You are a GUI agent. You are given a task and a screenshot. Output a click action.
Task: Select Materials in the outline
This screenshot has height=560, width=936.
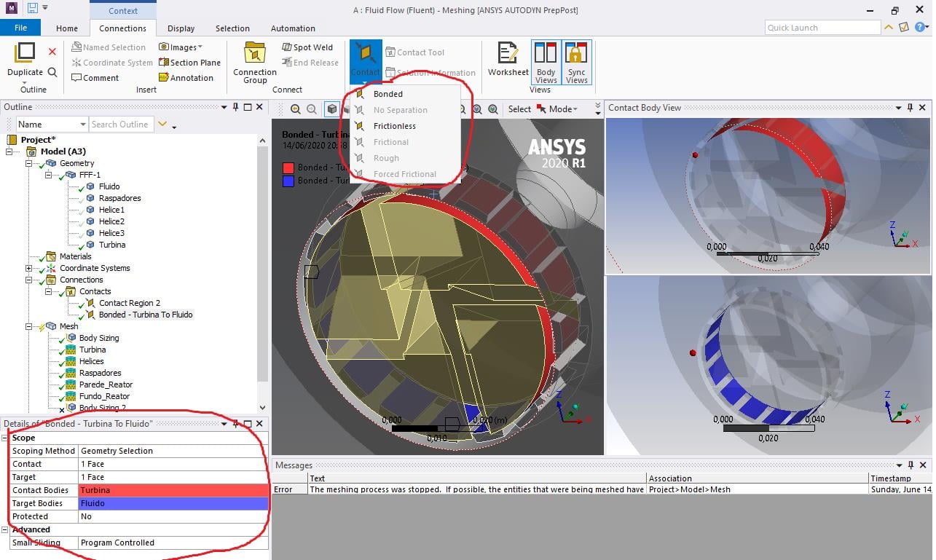tap(76, 256)
